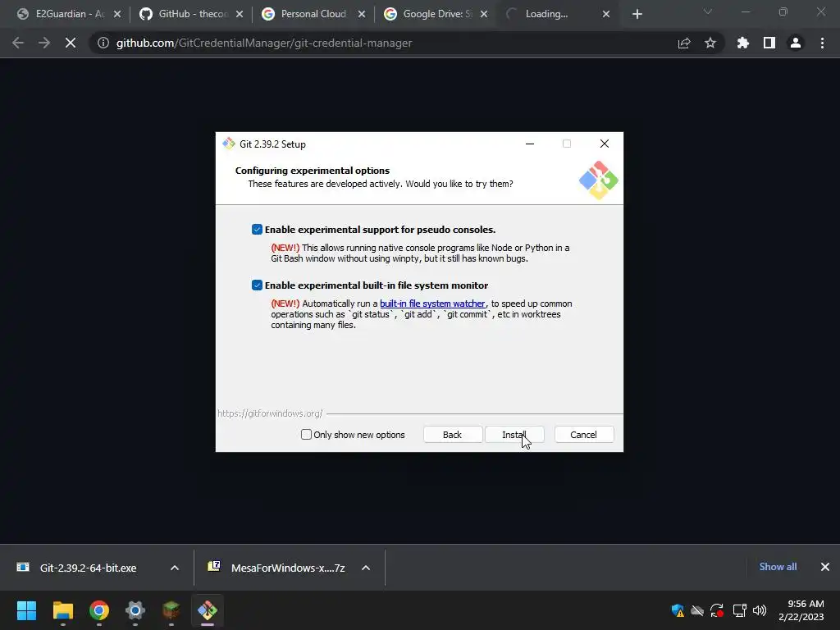Close the Loading... tab

pyautogui.click(x=606, y=14)
